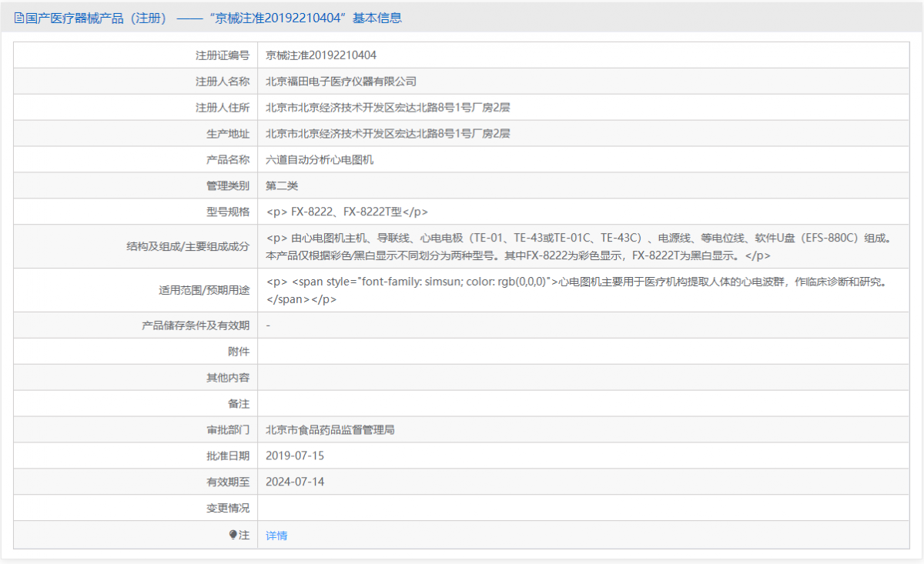Select the 审批部门 value 北京市食品药品监督管理局
Screen dimensions: 924x564
[x=330, y=429]
